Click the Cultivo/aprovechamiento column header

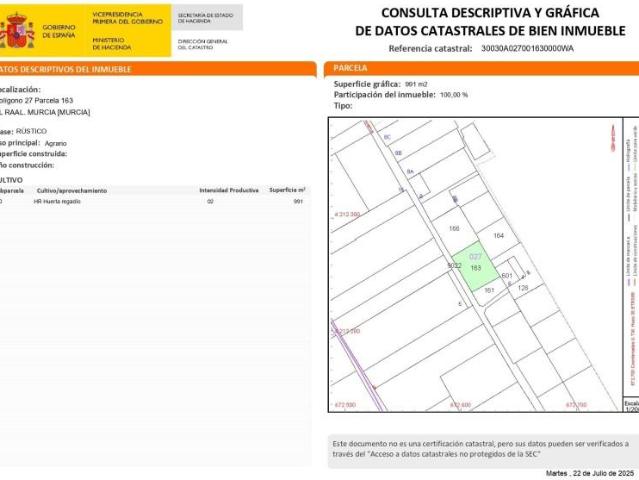pos(71,189)
